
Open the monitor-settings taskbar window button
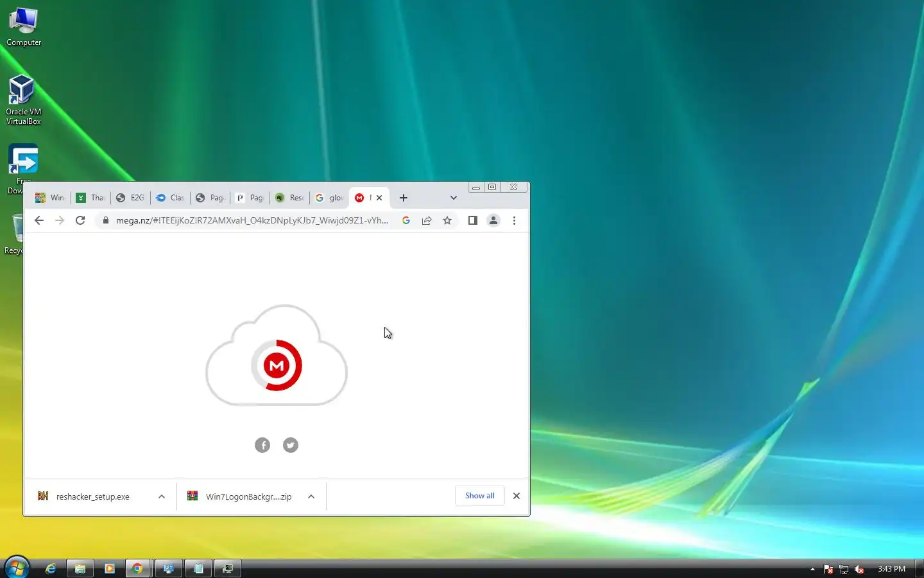tap(168, 568)
